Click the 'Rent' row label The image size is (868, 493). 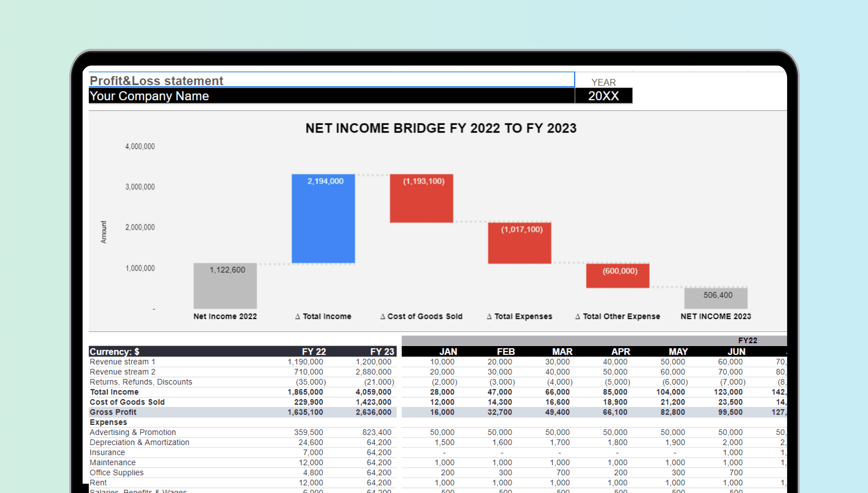coord(98,483)
